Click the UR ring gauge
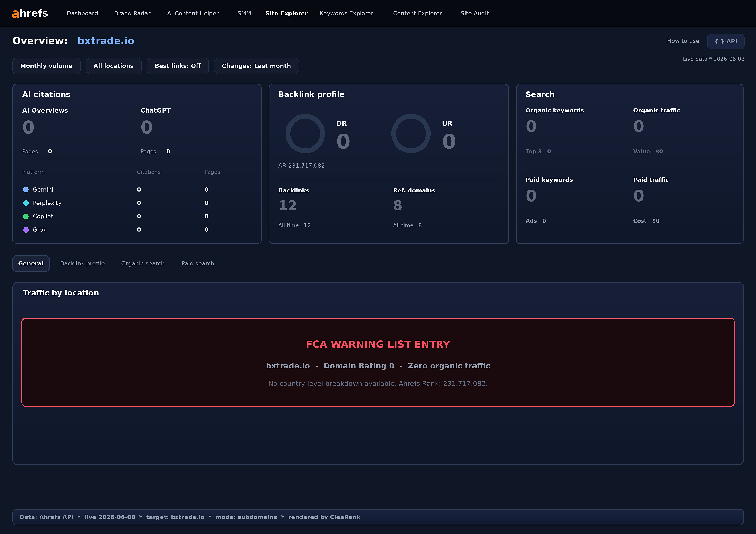Screen dimensions: 756x534 point(411,133)
